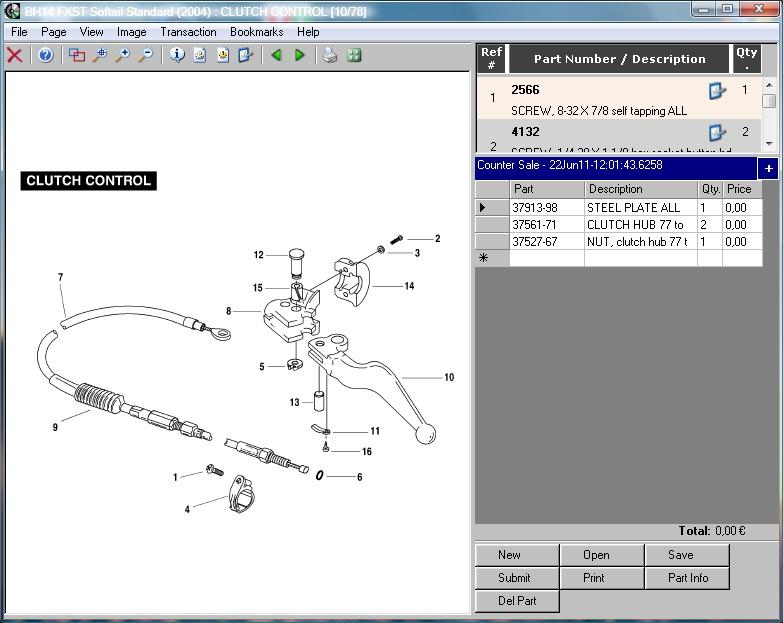783x623 pixels.
Task: Print using the printer icon
Action: [x=330, y=55]
